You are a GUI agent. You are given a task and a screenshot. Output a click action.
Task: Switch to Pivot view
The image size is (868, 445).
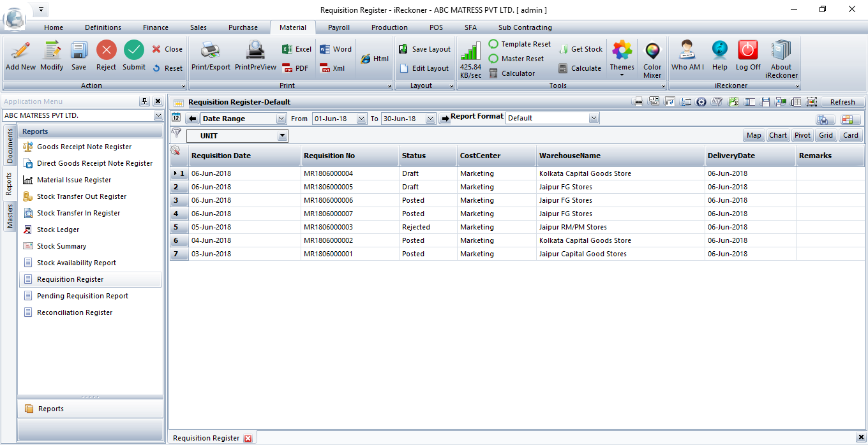[x=802, y=135]
